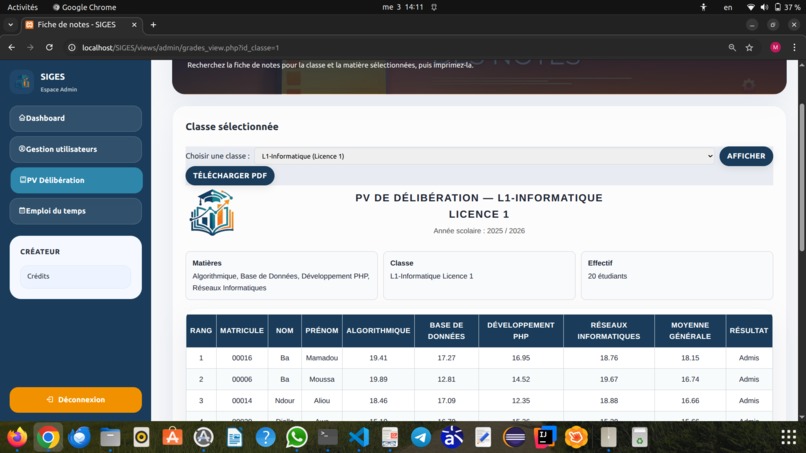Screen dimensions: 806x453
Task: Open a new browser tab with plus
Action: point(153,25)
